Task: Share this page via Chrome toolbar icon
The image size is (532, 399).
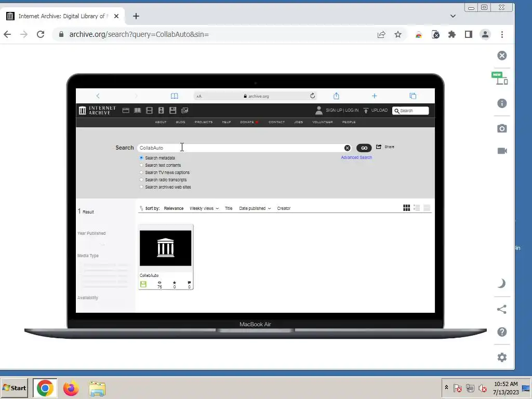Action: (381, 34)
